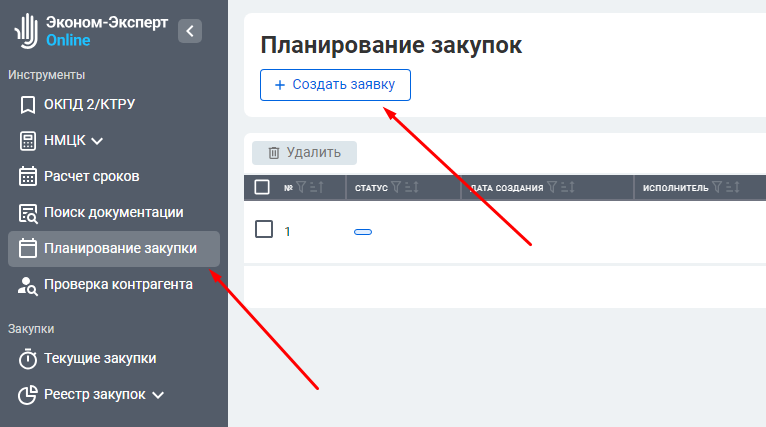Viewport: 766px width, 427px height.
Task: Click the status pill in row 1
Action: click(x=363, y=232)
